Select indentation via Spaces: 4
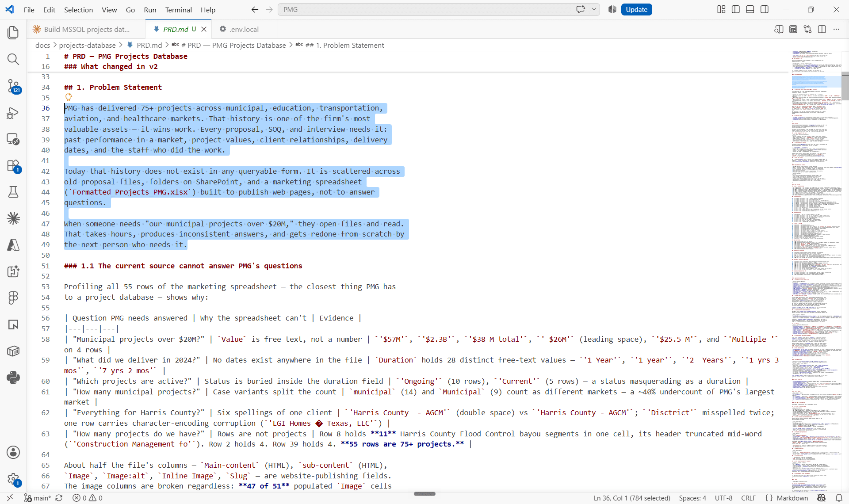The width and height of the screenshot is (849, 504). pyautogui.click(x=692, y=498)
